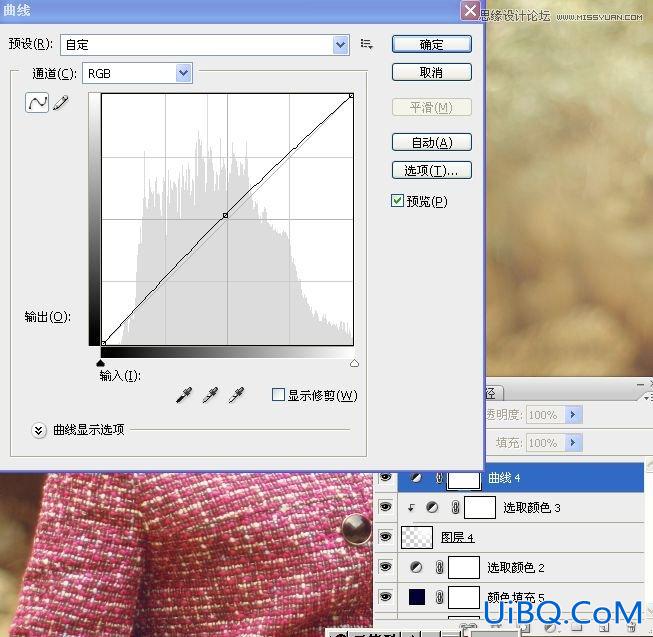Click adjustment icon of 选取颜色 3 layer
The image size is (653, 637).
click(x=432, y=507)
